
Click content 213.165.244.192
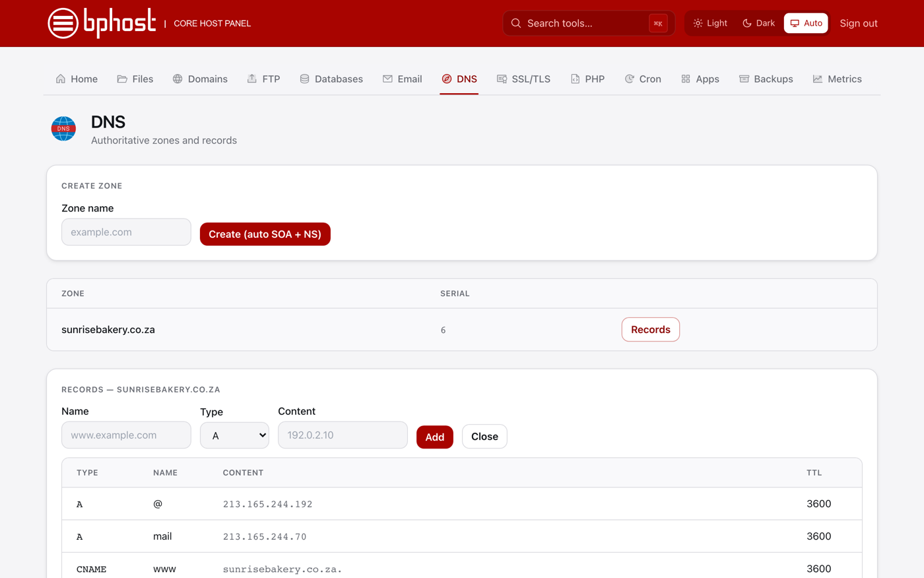[268, 504]
